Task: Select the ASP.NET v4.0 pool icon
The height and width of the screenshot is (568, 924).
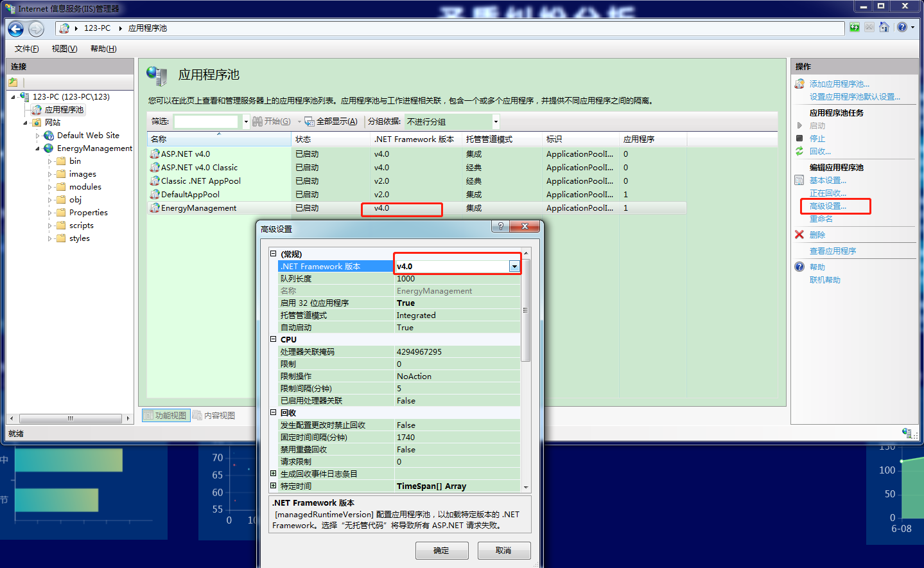Action: [155, 154]
